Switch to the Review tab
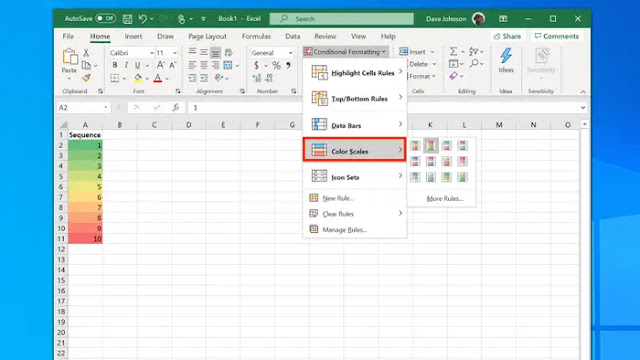 [x=325, y=36]
